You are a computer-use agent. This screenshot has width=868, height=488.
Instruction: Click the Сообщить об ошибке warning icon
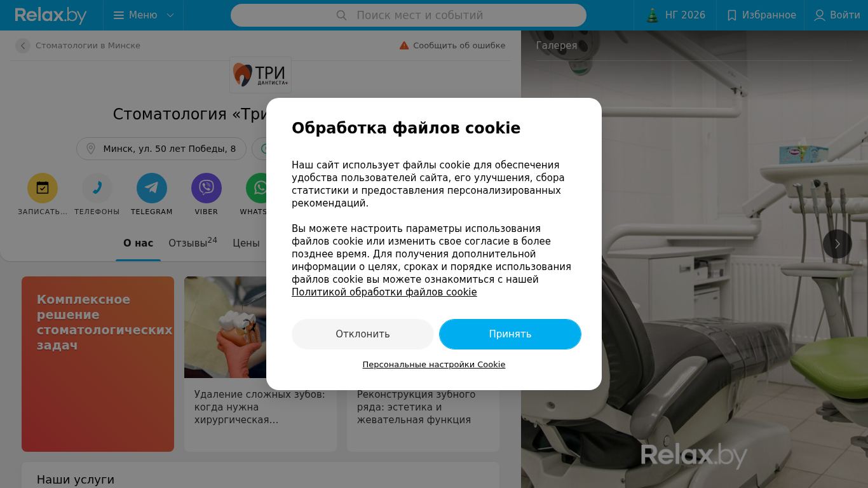click(x=404, y=45)
